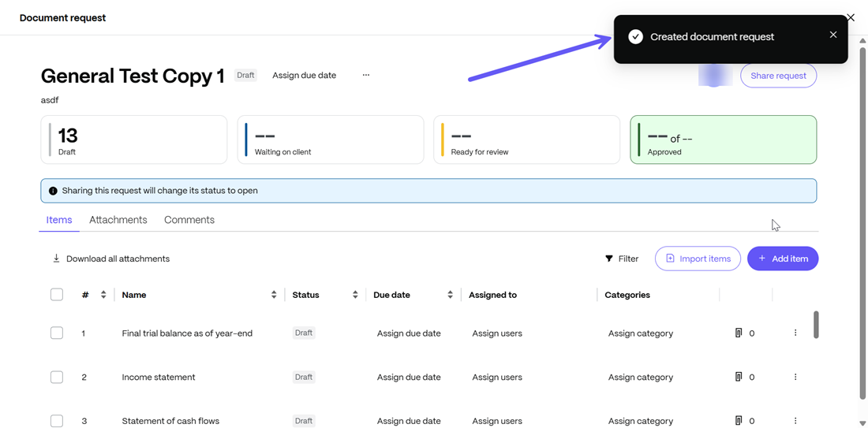Click the Categories column header
868x428 pixels.
(x=627, y=296)
